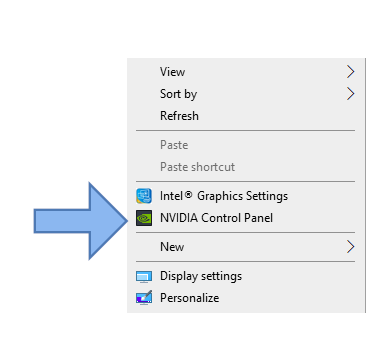Expand the View submenu arrow
Screen dimensions: 366x363
click(x=350, y=72)
